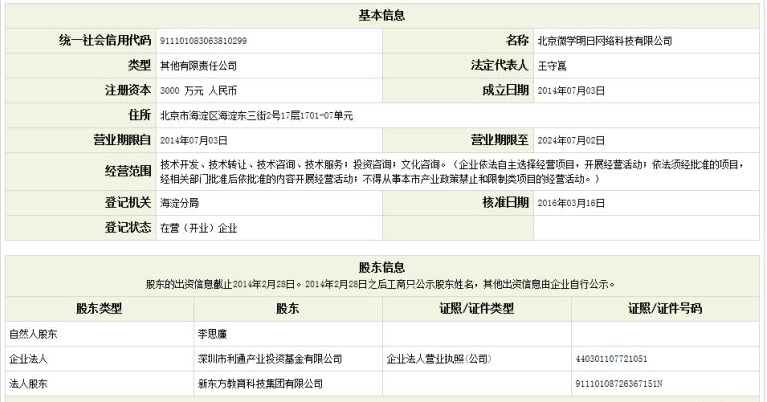Click the 基本信息 section header
767x402 pixels.
click(382, 16)
